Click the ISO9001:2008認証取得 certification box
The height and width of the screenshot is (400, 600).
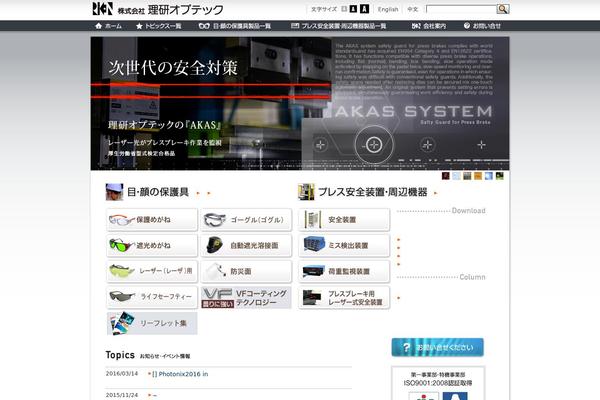tap(438, 383)
